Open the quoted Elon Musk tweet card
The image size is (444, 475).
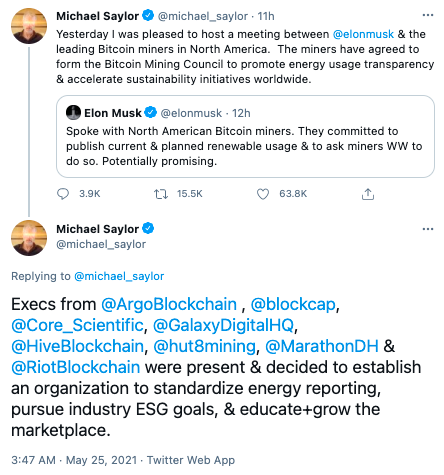pyautogui.click(x=245, y=136)
